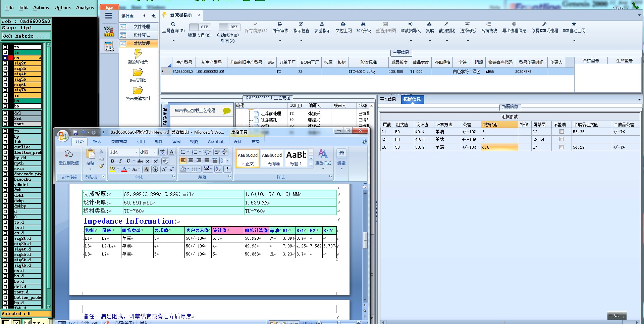Click the Job Matrix button

tap(26, 36)
